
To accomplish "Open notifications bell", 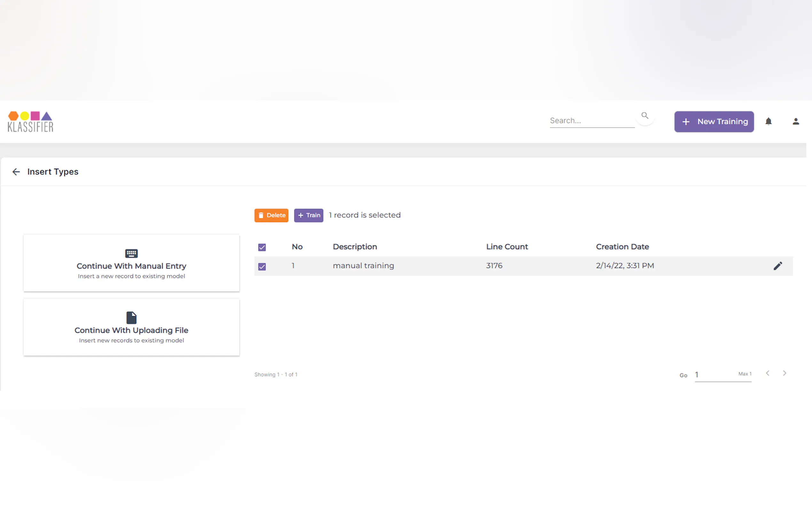I will pyautogui.click(x=768, y=121).
